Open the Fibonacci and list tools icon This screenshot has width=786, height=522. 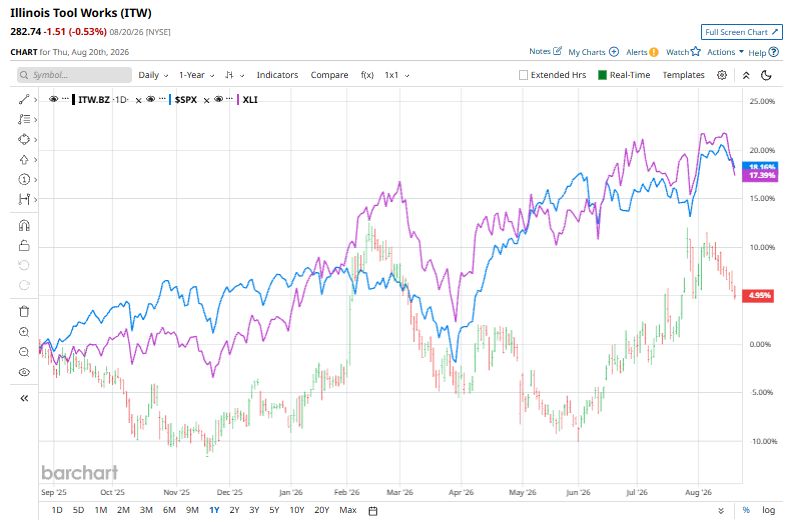click(x=24, y=119)
